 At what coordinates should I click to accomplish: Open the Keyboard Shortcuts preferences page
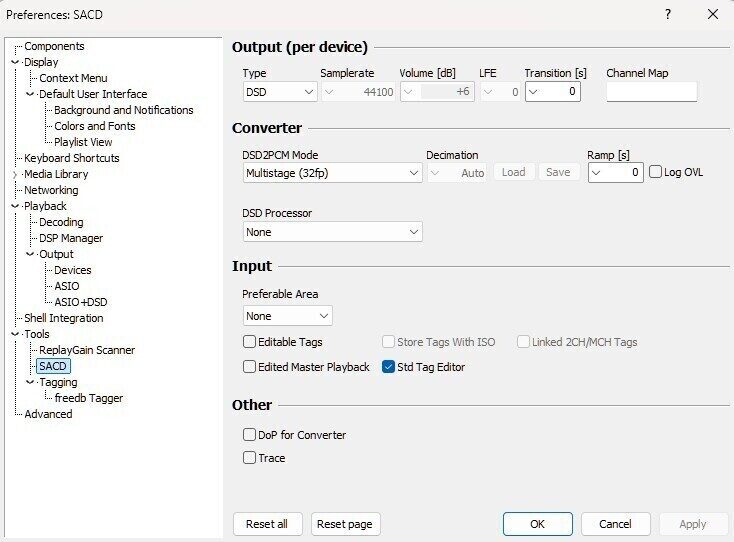pyautogui.click(x=71, y=158)
